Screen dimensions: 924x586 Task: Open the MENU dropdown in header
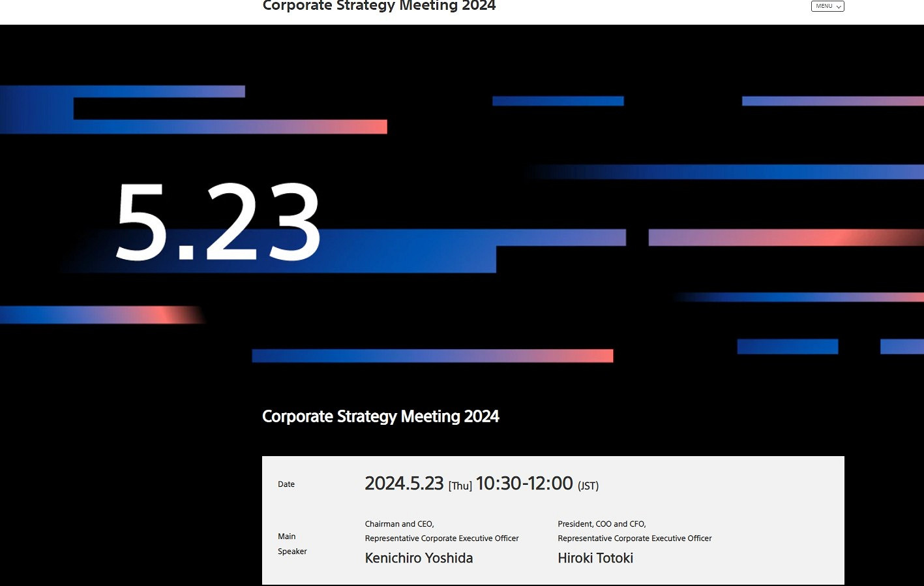coord(827,7)
